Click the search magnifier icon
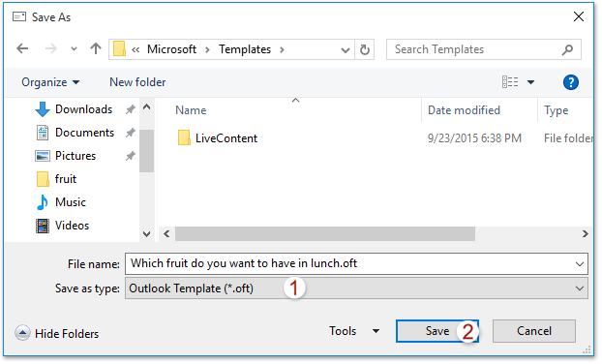602x364 pixels. (567, 49)
